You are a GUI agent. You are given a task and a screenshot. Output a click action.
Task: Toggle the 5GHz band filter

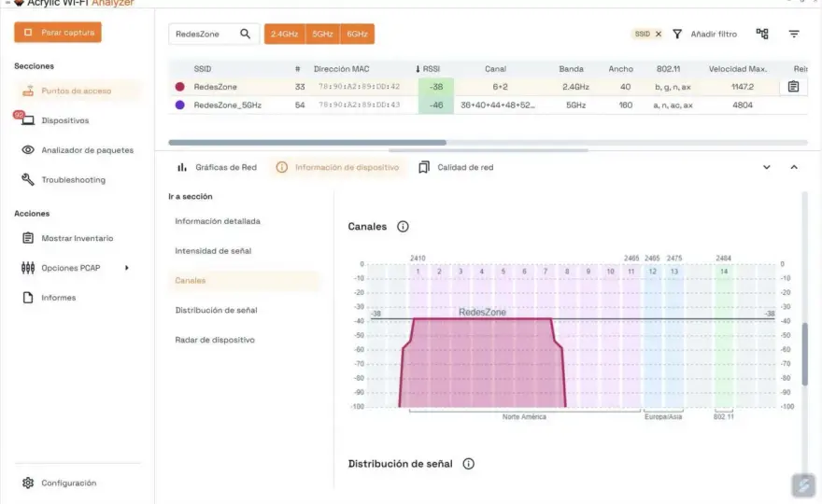[x=322, y=34]
